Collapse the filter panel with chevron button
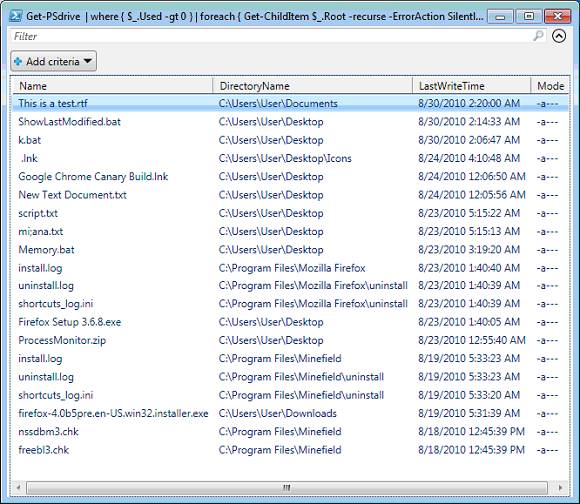The width and height of the screenshot is (580, 504). [559, 36]
